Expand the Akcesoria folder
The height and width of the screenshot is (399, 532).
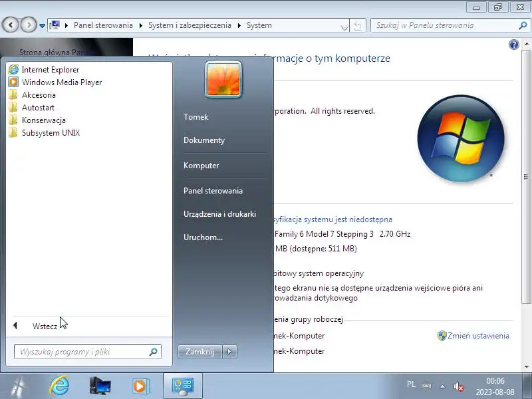(x=33, y=95)
